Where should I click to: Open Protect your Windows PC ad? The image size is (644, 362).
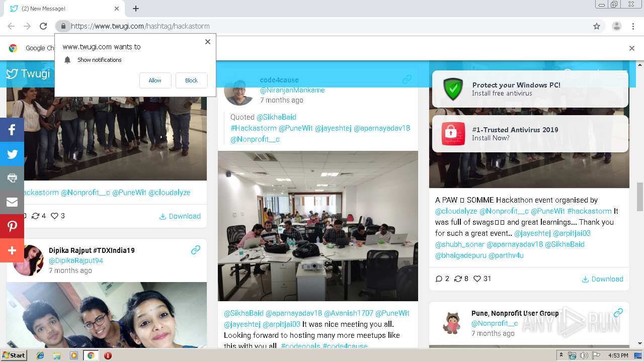pyautogui.click(x=530, y=89)
